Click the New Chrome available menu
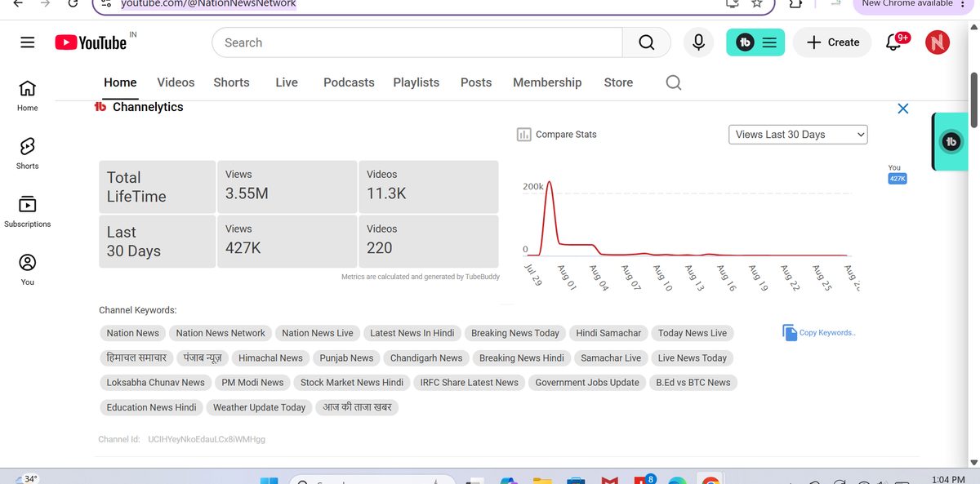980x484 pixels. coord(915,4)
